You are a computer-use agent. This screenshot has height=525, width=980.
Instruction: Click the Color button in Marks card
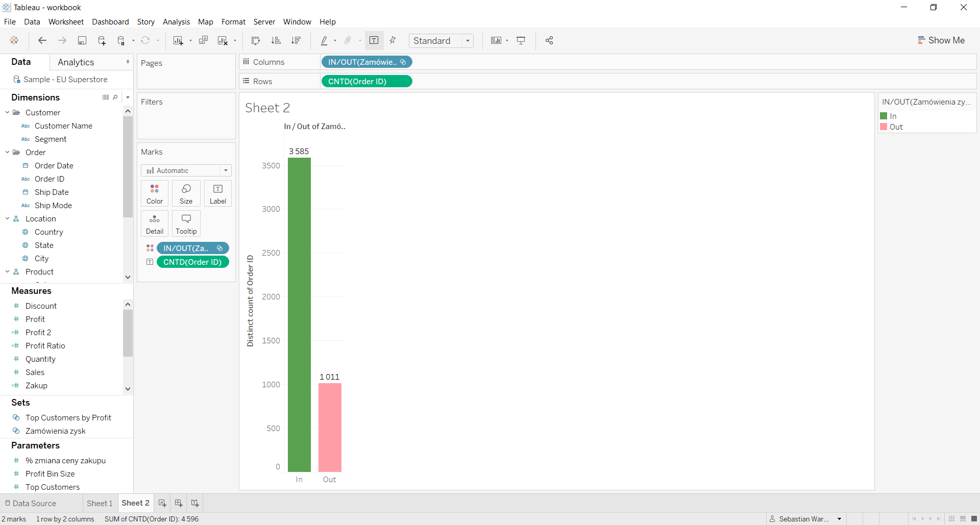(155, 193)
